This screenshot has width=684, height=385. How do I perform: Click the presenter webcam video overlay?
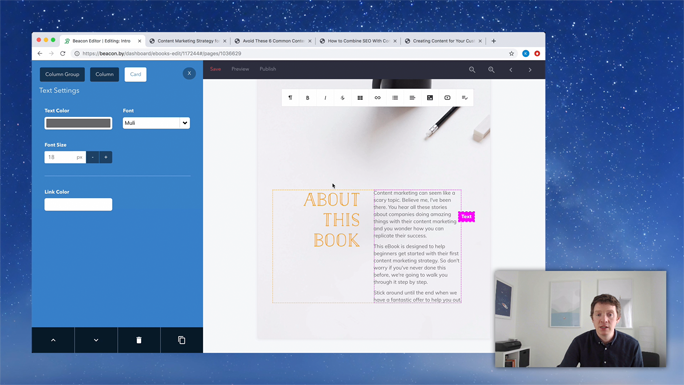point(580,319)
